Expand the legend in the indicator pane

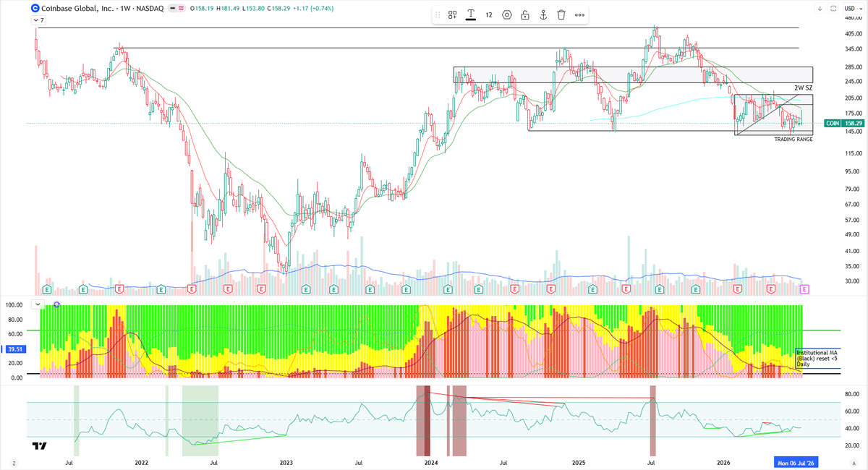pyautogui.click(x=38, y=305)
